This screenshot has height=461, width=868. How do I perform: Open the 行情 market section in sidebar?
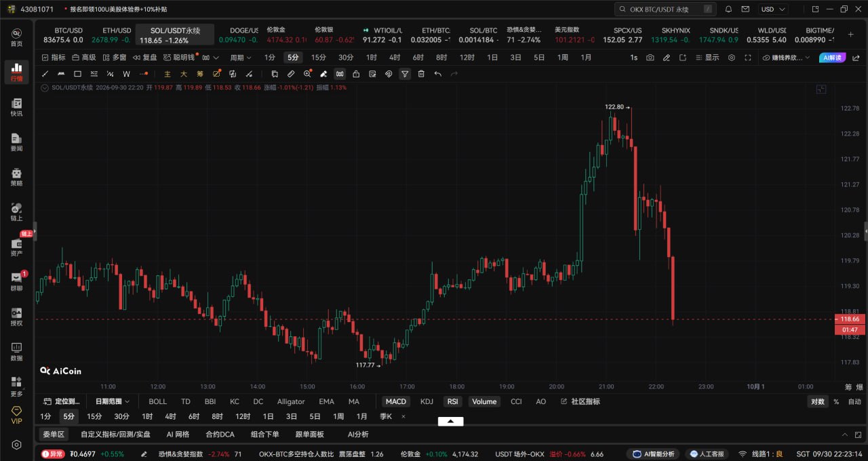point(16,72)
